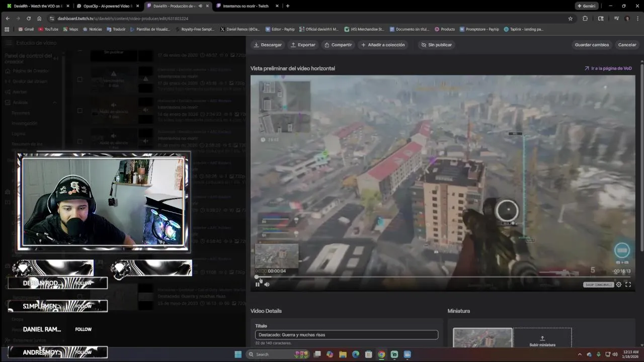The image size is (644, 362).
Task: Toggle the Sin publicar visibility state
Action: coord(437,45)
